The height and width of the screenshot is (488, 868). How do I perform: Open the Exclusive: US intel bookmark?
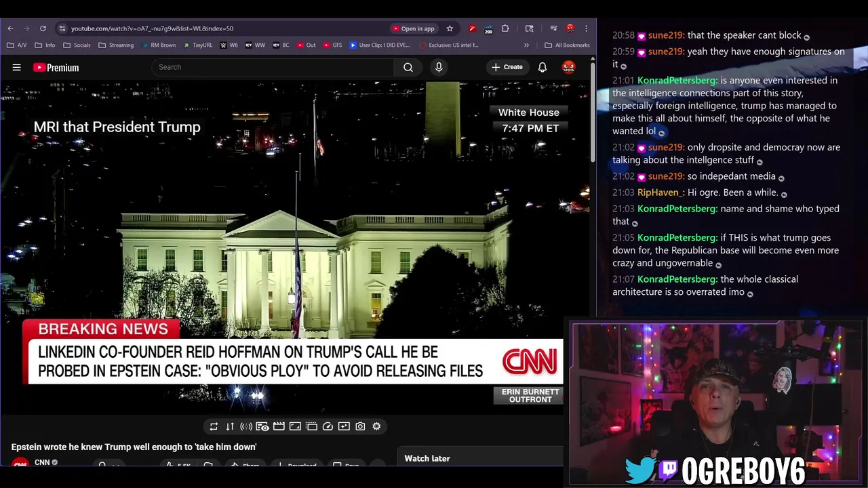point(449,45)
